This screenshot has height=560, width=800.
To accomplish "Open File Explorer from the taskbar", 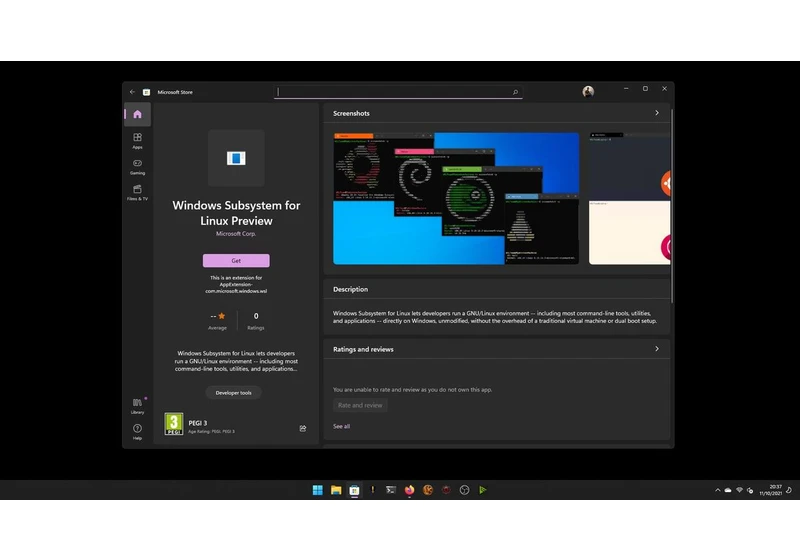I will click(x=336, y=490).
